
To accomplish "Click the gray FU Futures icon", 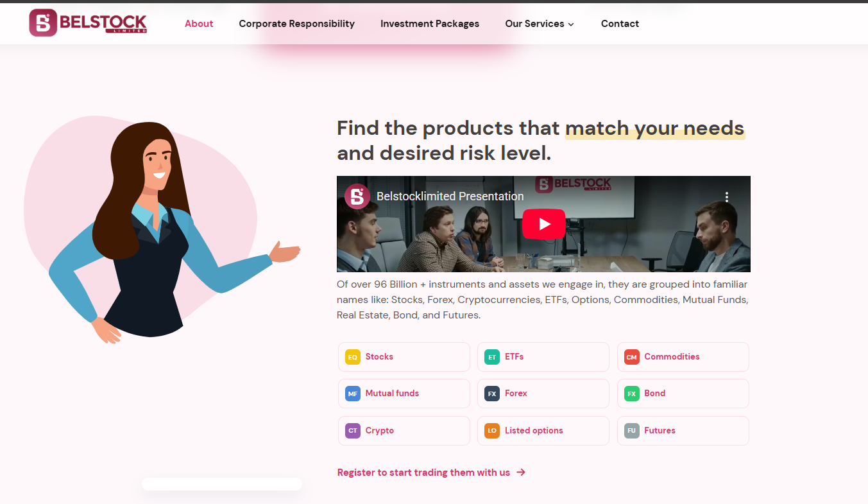I will point(632,431).
